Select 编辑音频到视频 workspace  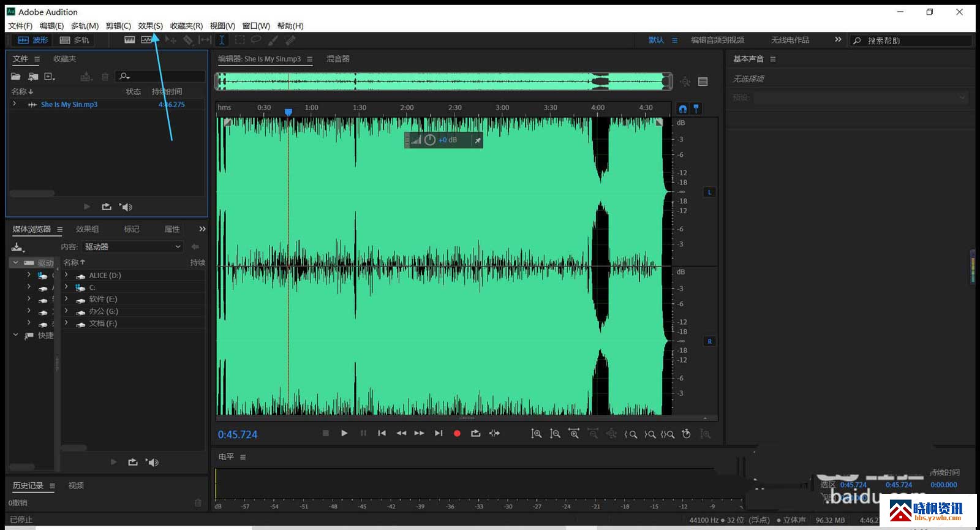(717, 40)
